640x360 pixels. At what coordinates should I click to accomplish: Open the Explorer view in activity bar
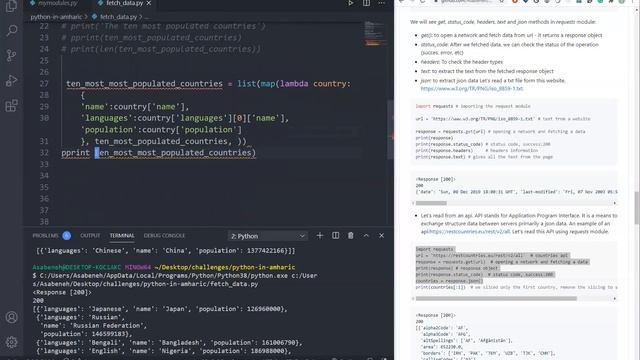click(x=11, y=6)
